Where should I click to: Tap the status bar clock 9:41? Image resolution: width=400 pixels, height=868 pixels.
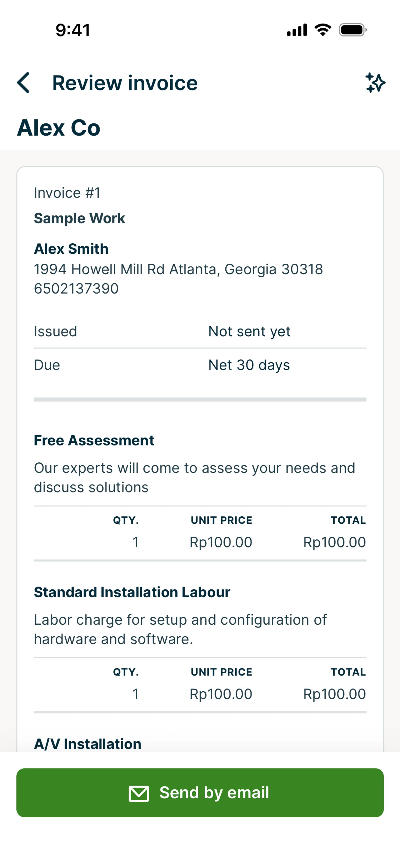73,30
